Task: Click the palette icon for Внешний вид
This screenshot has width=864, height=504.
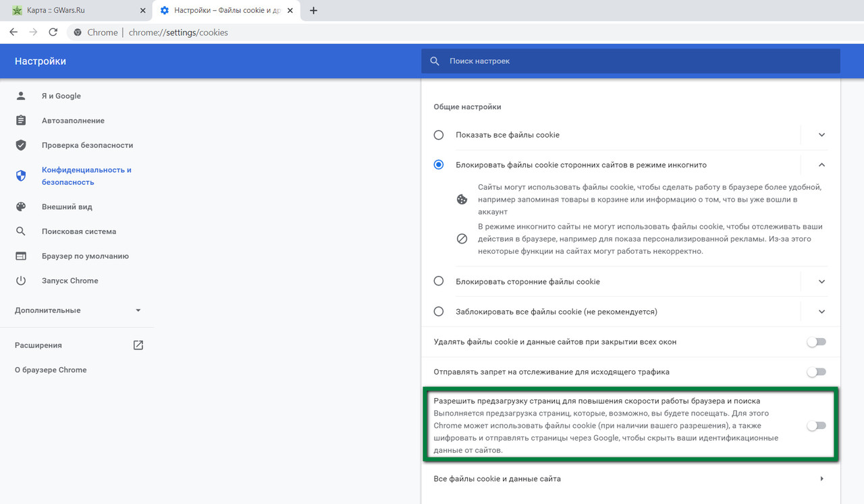Action: coord(21,206)
